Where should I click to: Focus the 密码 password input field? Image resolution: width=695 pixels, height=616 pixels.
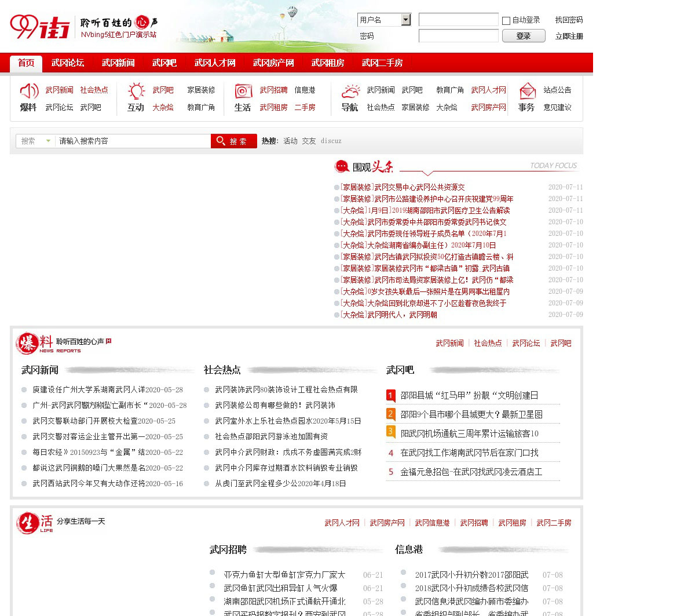[458, 36]
